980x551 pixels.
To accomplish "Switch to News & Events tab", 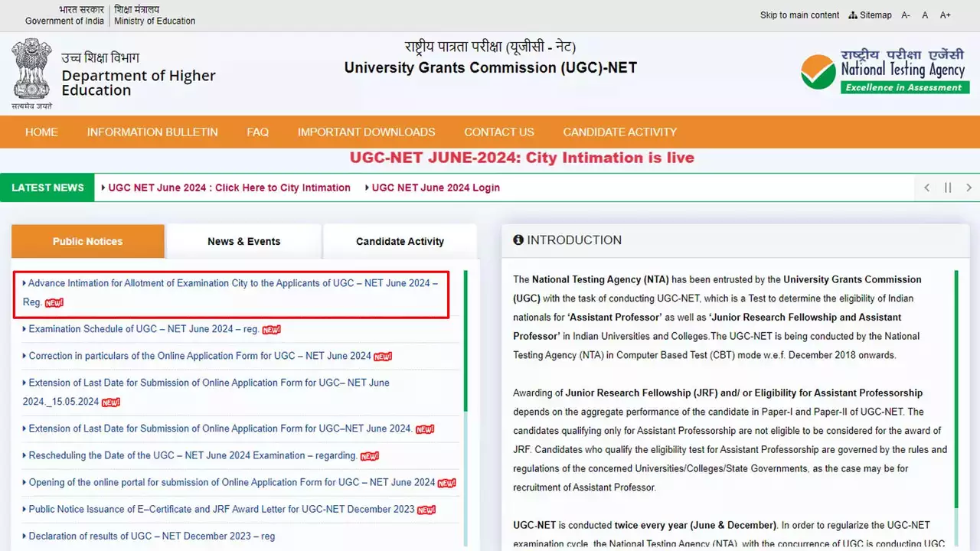I will point(244,241).
